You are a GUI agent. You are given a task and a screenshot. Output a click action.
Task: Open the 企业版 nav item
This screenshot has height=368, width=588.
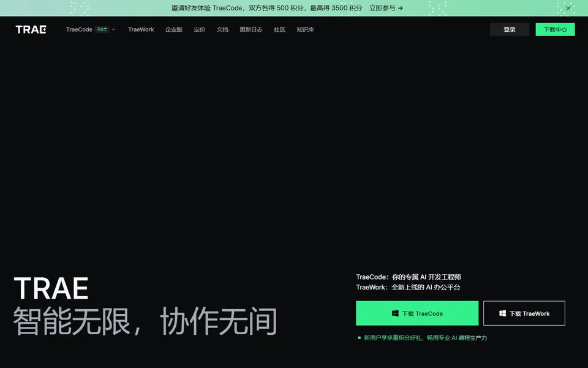pyautogui.click(x=174, y=29)
